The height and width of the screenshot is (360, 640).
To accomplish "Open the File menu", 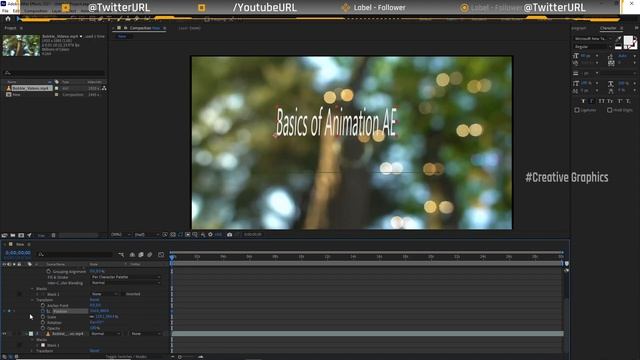I will click(x=5, y=11).
